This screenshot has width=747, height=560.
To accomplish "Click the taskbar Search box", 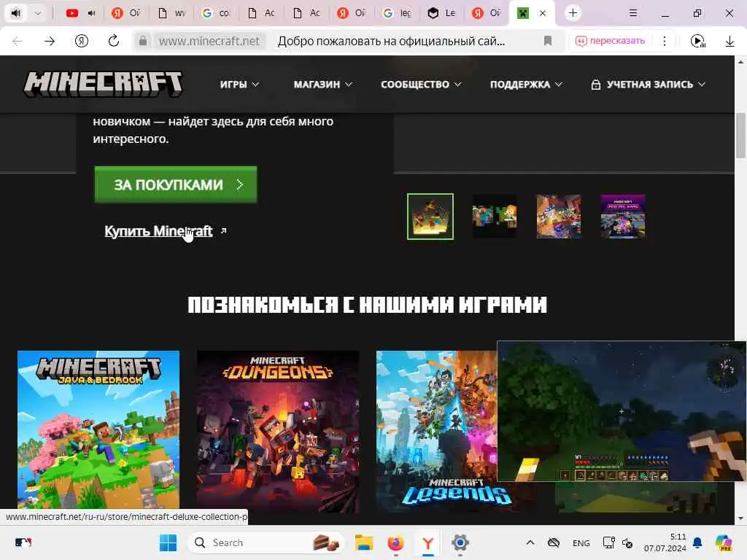I will [266, 542].
